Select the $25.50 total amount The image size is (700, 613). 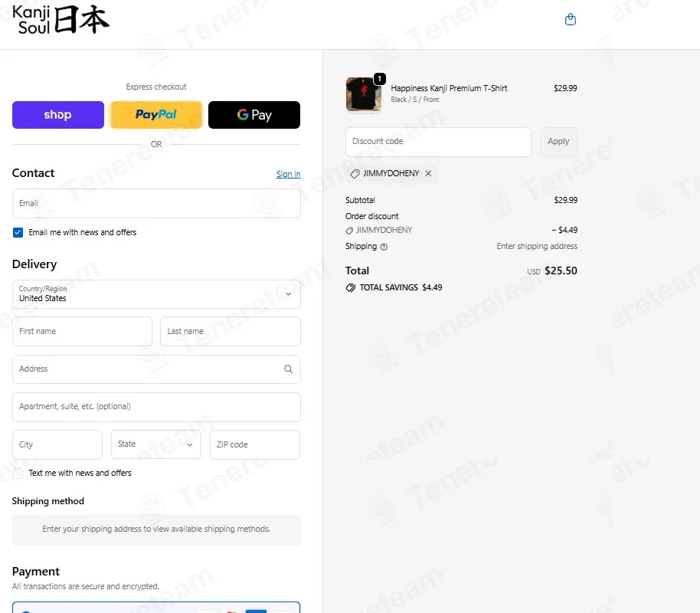click(561, 270)
